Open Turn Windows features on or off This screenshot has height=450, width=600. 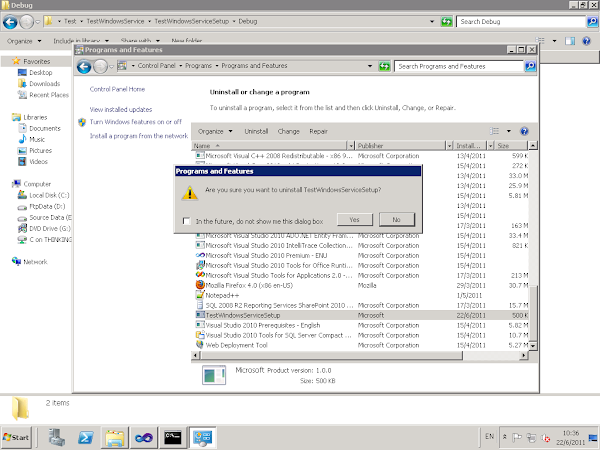click(135, 122)
